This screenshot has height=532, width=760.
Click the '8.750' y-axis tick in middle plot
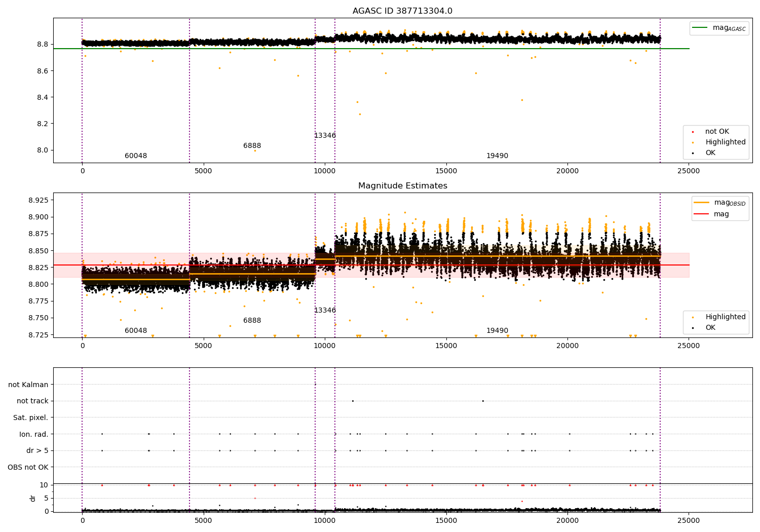39,318
